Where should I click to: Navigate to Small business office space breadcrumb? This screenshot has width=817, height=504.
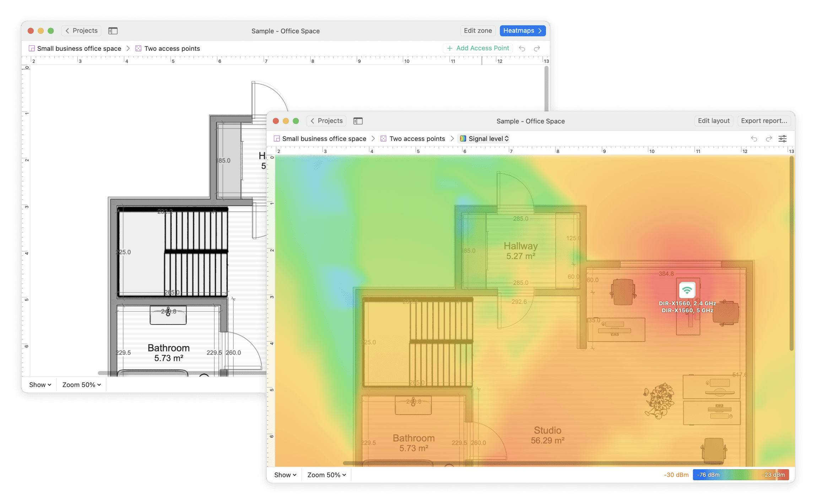[x=324, y=138]
